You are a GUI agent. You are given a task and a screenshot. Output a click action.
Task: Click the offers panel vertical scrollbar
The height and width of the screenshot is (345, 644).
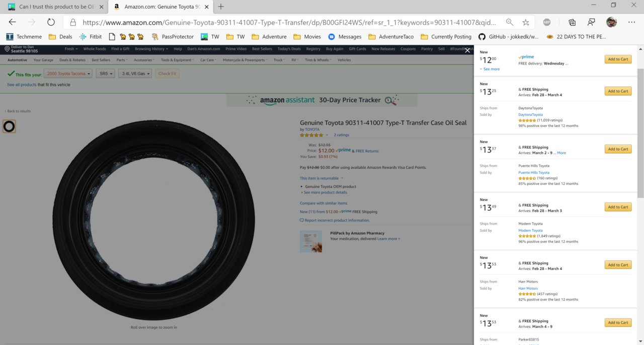[x=640, y=132]
